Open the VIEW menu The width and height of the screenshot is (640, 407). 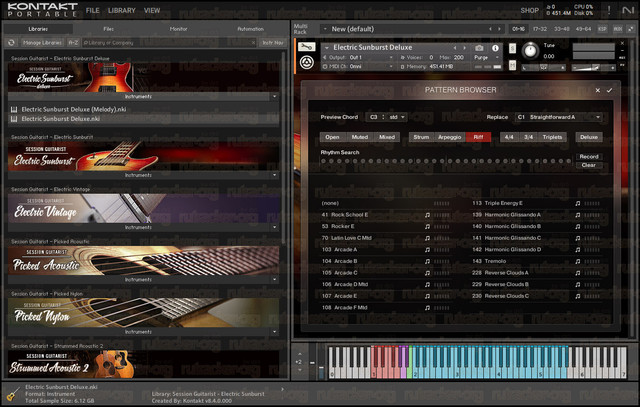point(152,10)
